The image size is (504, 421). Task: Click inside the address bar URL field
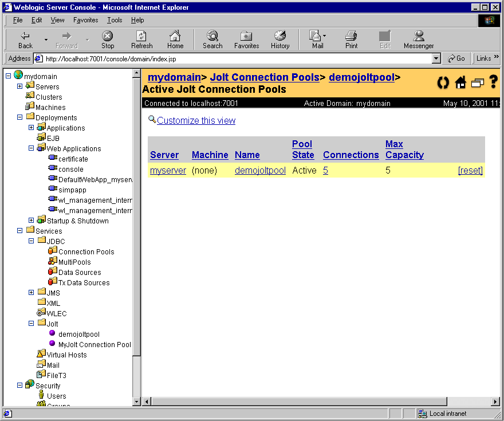172,58
